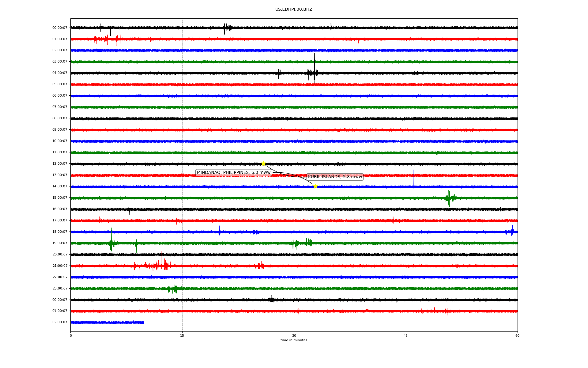The height and width of the screenshot is (368, 588).
Task: Click the 60 tick label on x-axis
Action: point(517,335)
